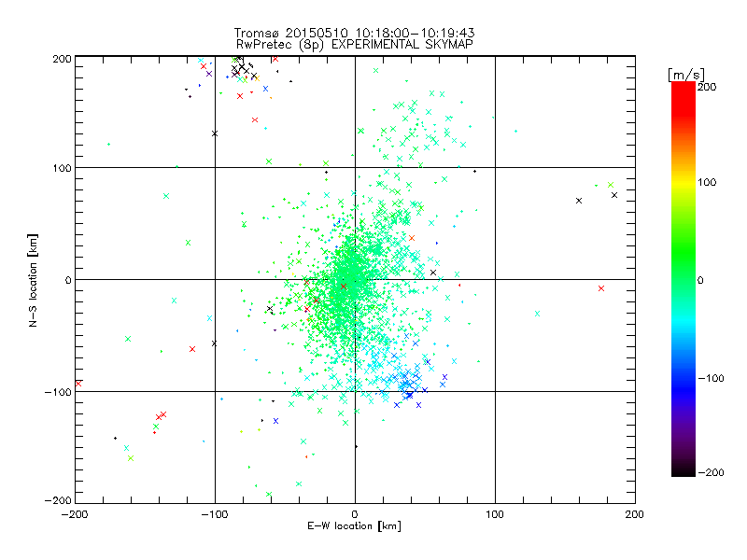Click the colorbar label '-100'
This screenshot has width=747, height=560.
pos(711,378)
